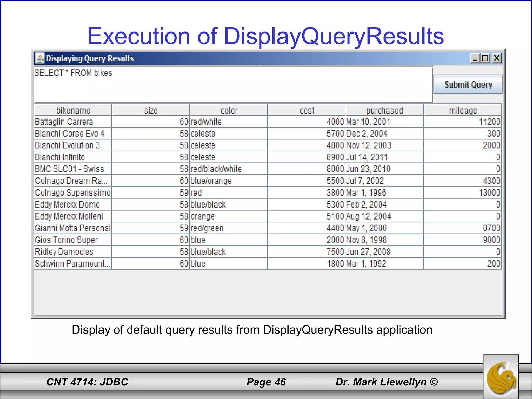Click the mileage cell 8700
532x399 pixels.
[463, 228]
